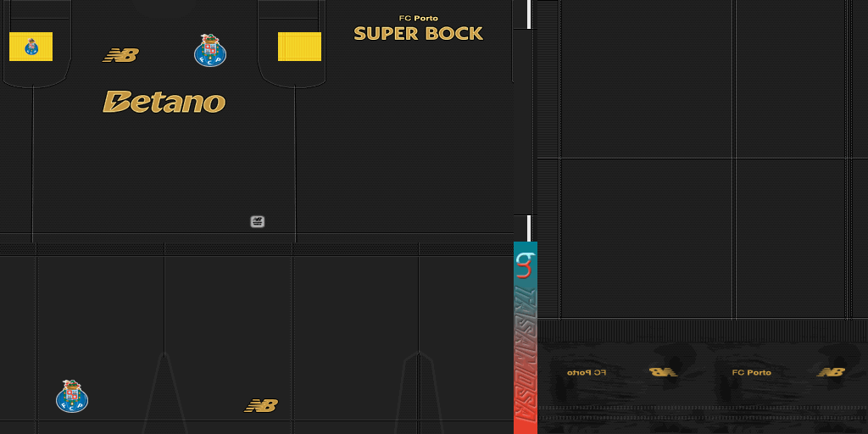The image size is (868, 434).
Task: Select the plain yellow patch on right sleeve
Action: pos(299,47)
